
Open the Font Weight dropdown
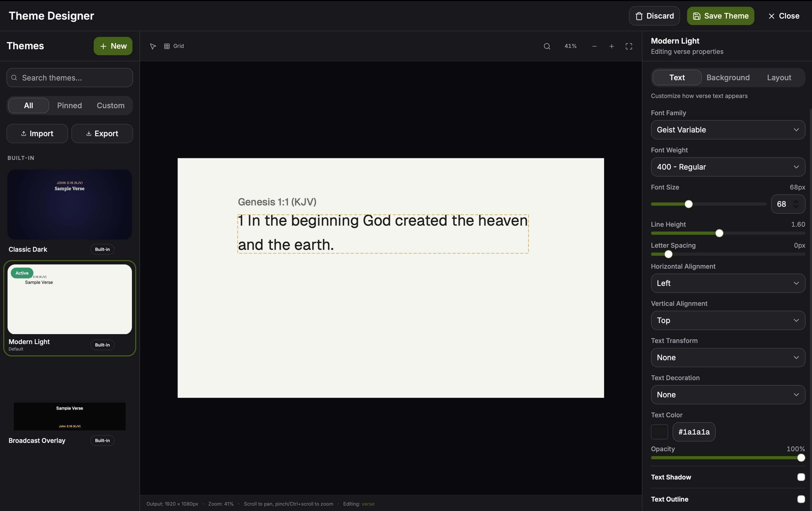click(x=728, y=167)
